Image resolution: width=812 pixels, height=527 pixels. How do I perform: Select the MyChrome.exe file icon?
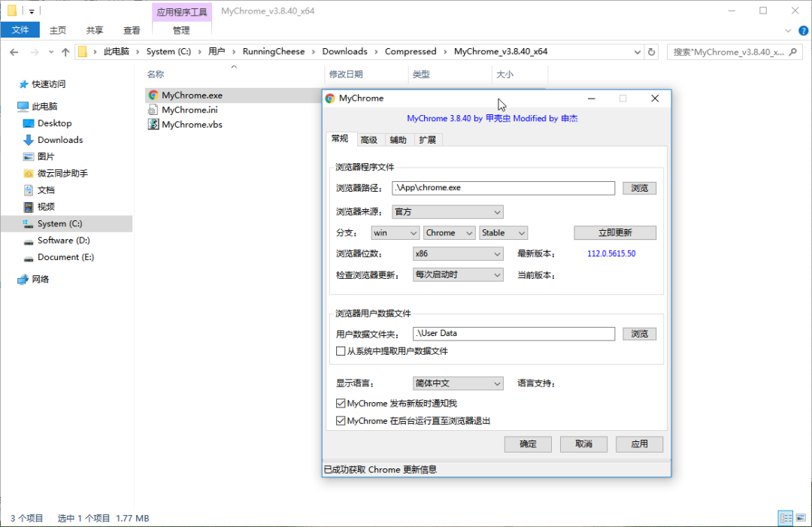(x=153, y=95)
